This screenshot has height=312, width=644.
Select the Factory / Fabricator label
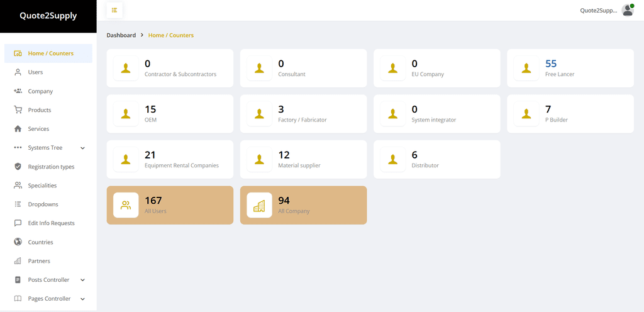(x=303, y=120)
